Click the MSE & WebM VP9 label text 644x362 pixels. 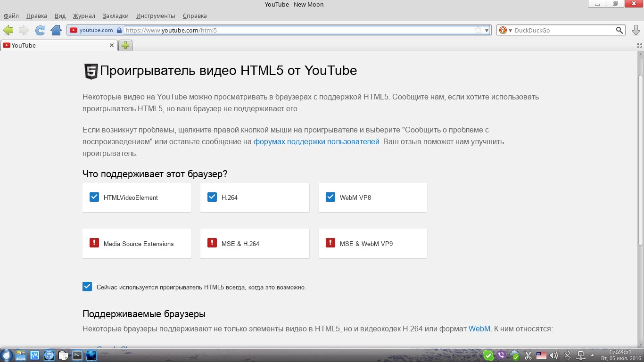366,244
